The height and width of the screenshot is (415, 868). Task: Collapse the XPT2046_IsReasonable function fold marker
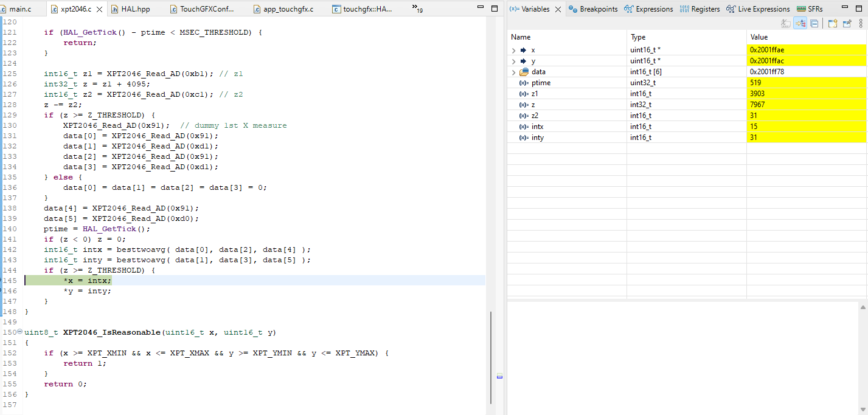click(x=19, y=332)
